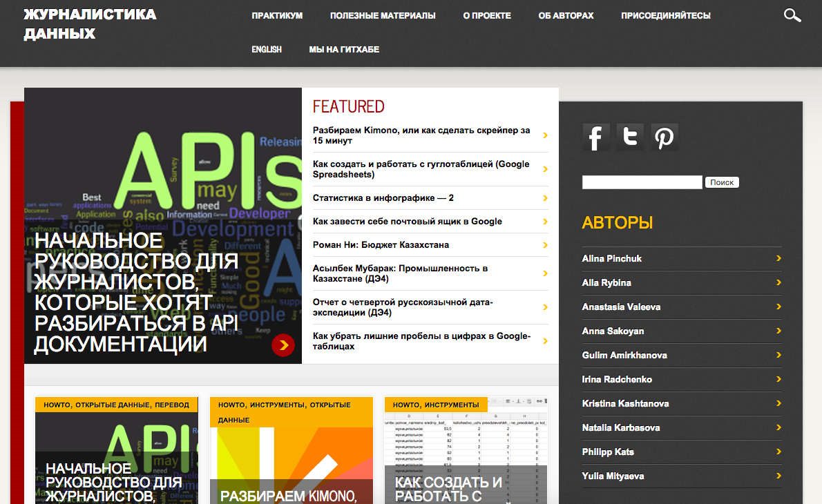Open author page of Anastasia Valeeva
Viewport: 822px width, 504px height.
(621, 307)
